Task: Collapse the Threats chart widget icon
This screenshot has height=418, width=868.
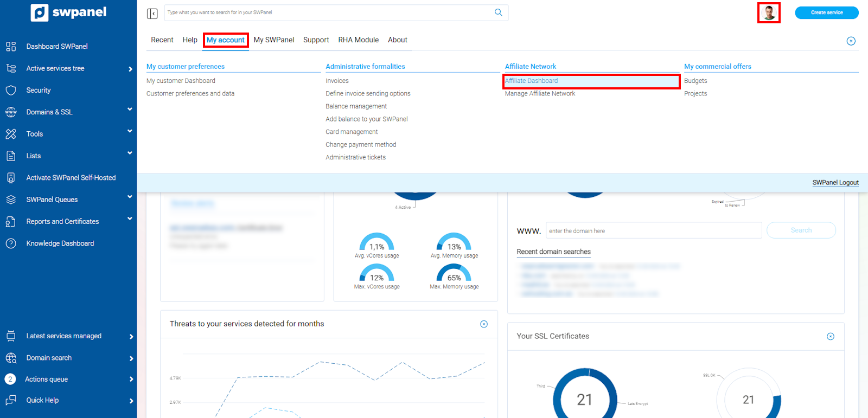Action: pyautogui.click(x=483, y=324)
